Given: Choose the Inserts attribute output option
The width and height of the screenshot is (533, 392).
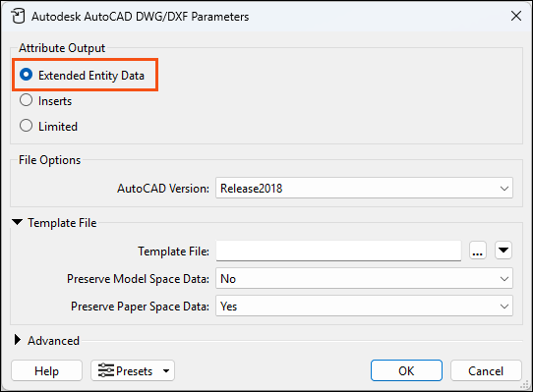Looking at the screenshot, I should click(26, 100).
